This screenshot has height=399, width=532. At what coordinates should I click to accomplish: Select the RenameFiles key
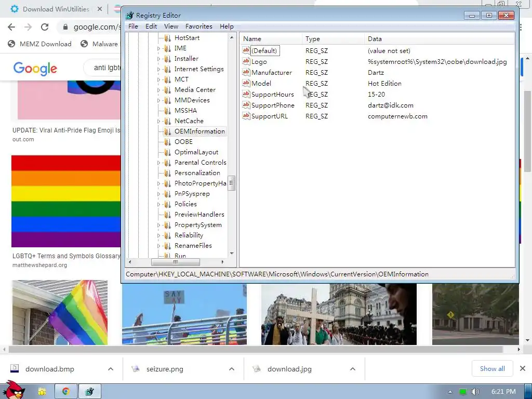point(193,245)
